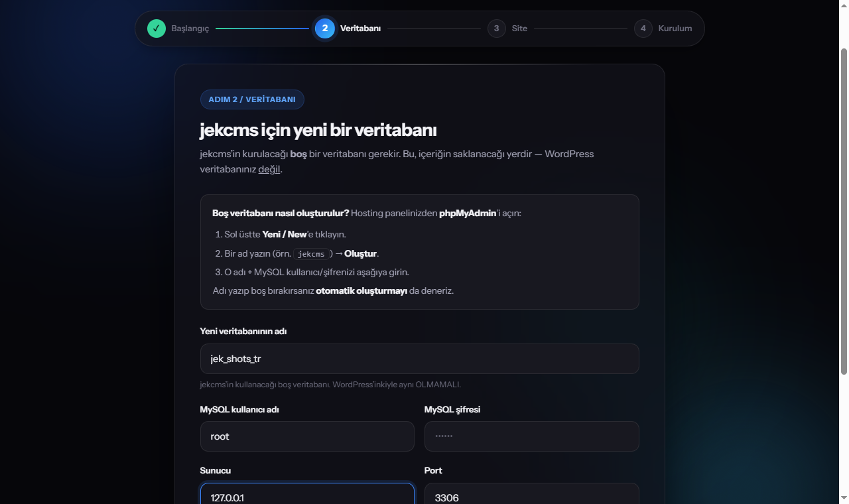Click hint text mentioning OLMAMALI
This screenshot has width=849, height=504.
(x=330, y=385)
